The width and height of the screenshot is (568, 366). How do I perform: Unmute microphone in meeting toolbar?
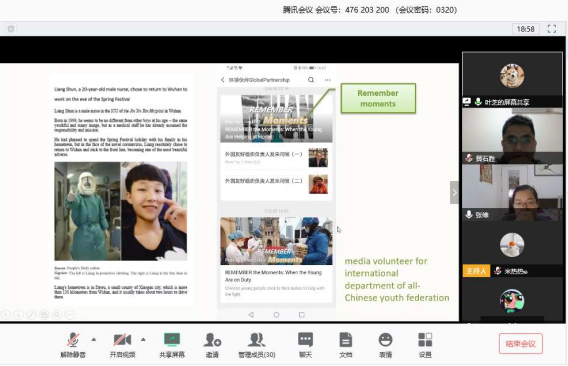click(73, 345)
